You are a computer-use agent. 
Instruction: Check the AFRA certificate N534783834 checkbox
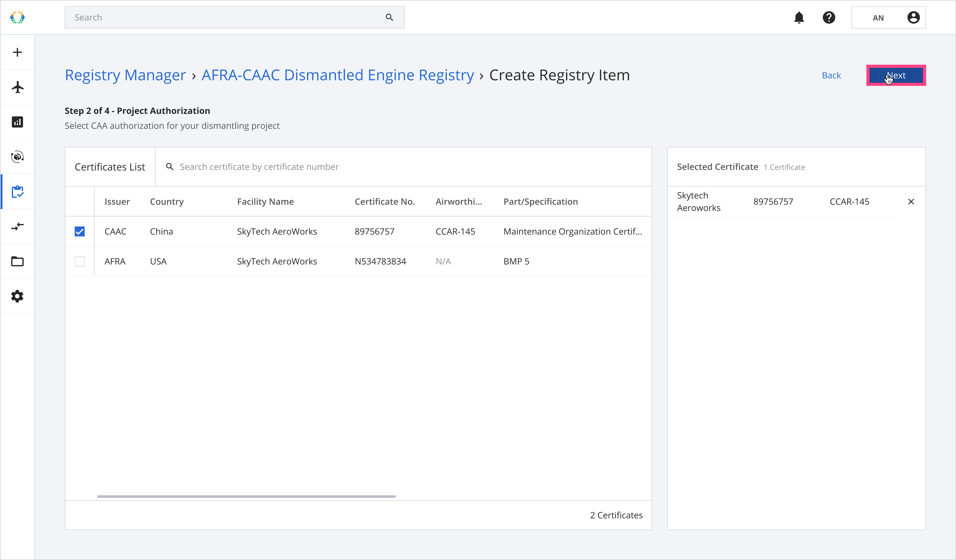(x=80, y=261)
